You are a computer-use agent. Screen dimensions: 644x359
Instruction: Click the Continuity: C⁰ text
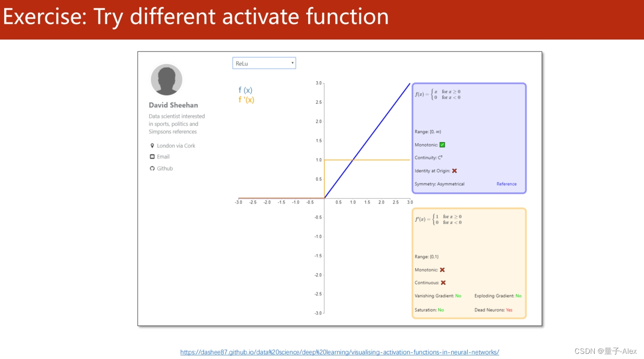point(428,158)
